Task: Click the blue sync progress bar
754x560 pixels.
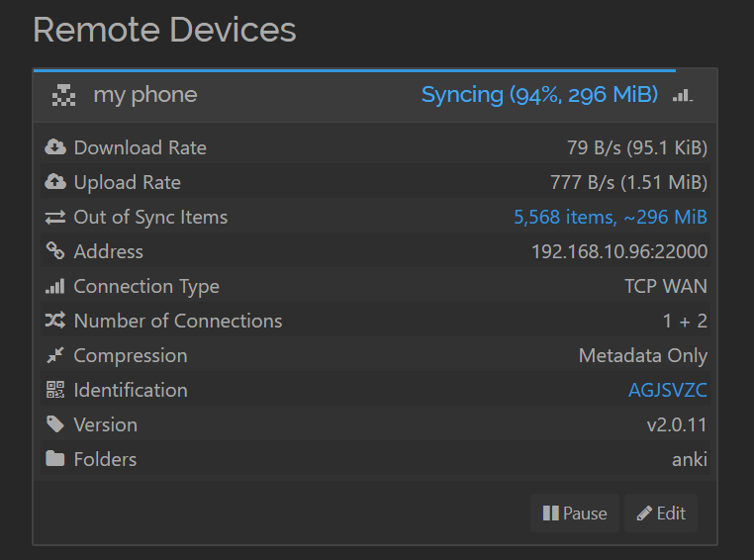Action: (353, 70)
